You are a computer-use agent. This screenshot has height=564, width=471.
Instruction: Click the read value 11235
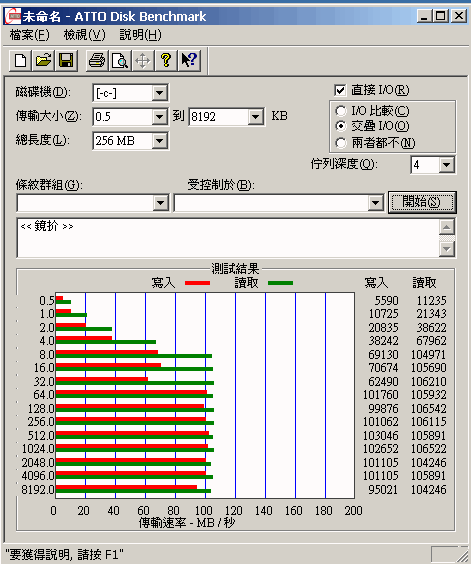point(431,301)
